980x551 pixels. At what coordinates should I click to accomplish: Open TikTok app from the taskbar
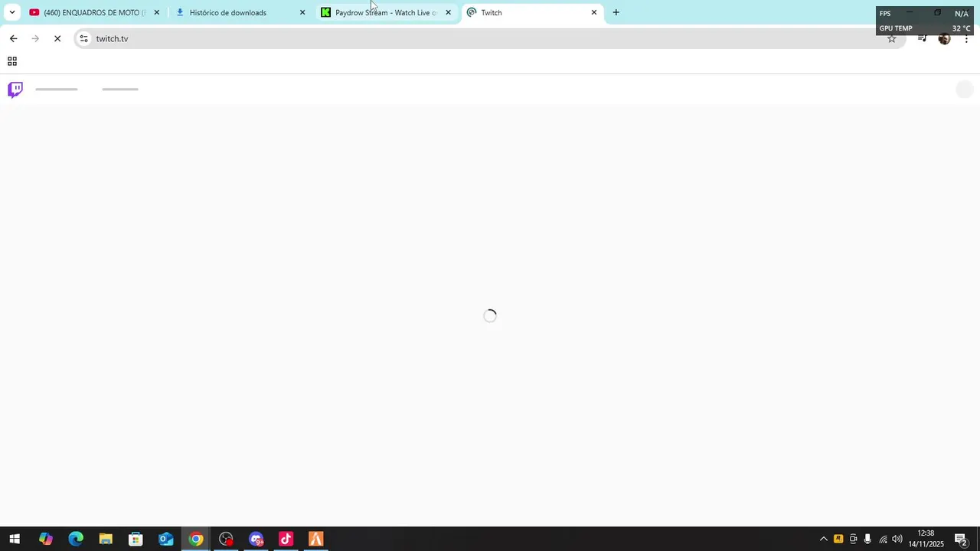(286, 540)
